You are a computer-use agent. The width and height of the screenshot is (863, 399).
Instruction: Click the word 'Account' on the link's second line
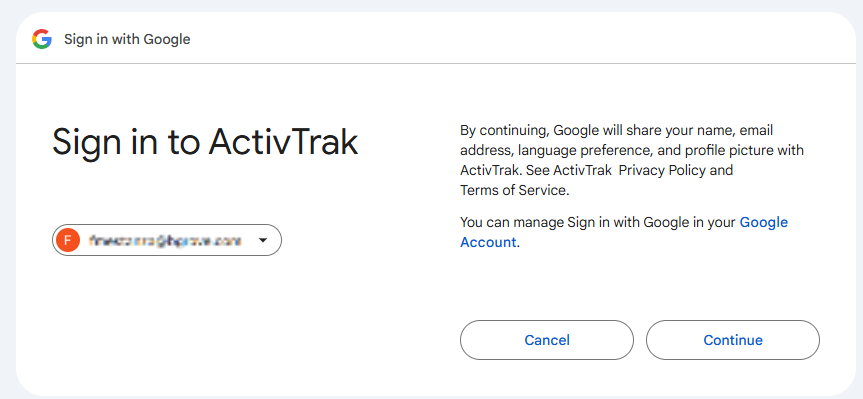[x=488, y=242]
